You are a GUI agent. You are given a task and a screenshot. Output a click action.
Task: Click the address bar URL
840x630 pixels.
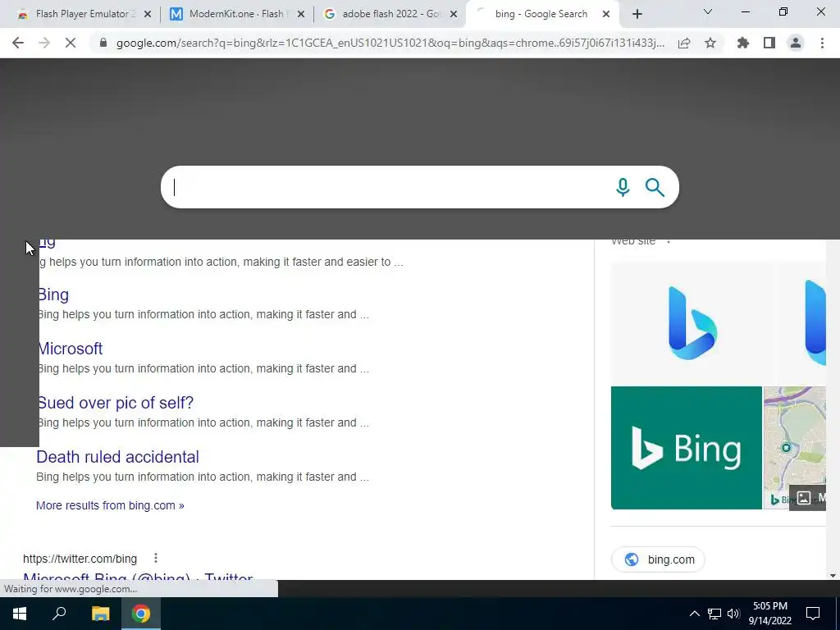pos(390,43)
